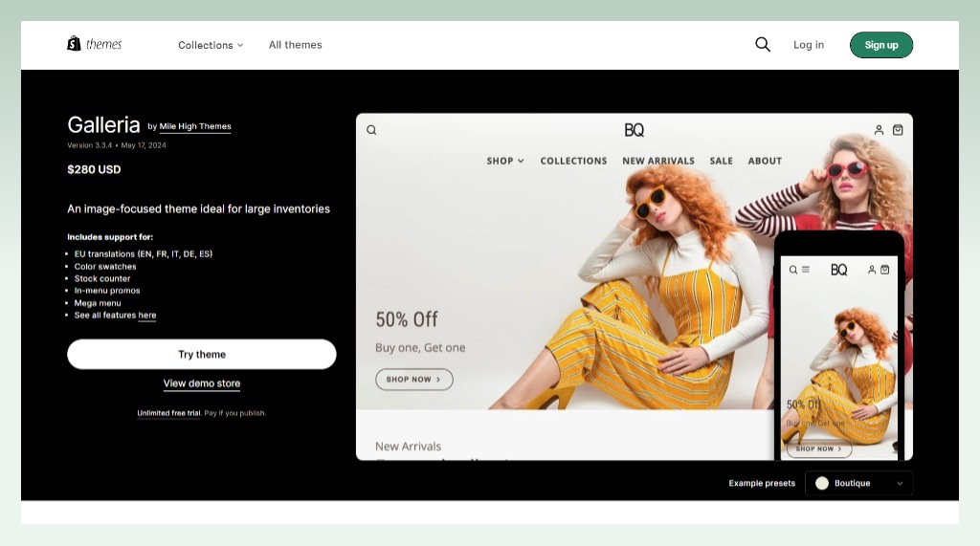This screenshot has width=980, height=546.
Task: Click the Color swatches feature item
Action: coord(105,266)
